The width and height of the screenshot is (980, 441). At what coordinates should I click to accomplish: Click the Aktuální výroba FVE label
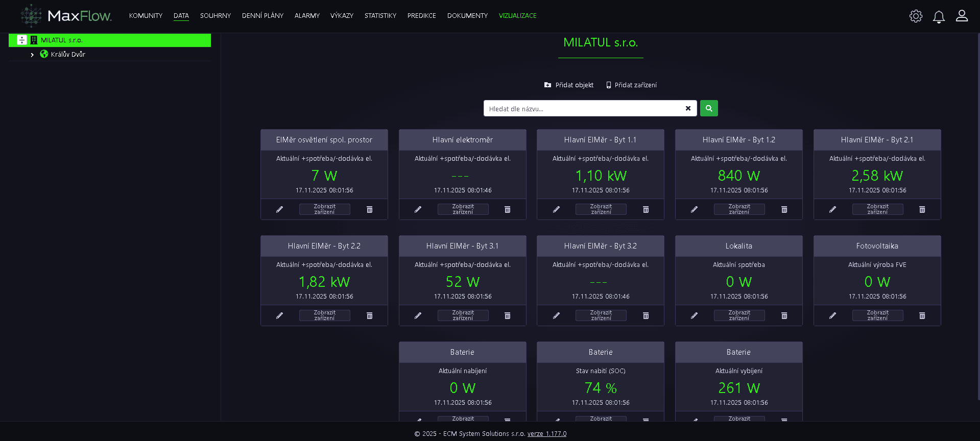877,265
